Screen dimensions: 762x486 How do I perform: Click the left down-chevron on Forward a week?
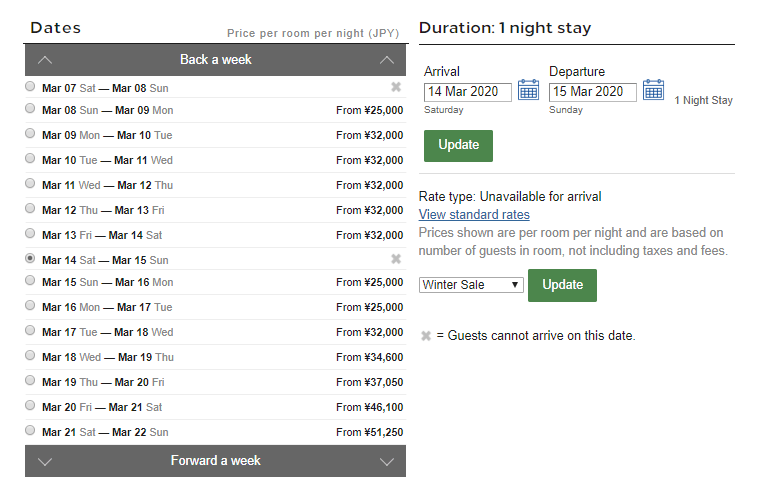click(45, 461)
